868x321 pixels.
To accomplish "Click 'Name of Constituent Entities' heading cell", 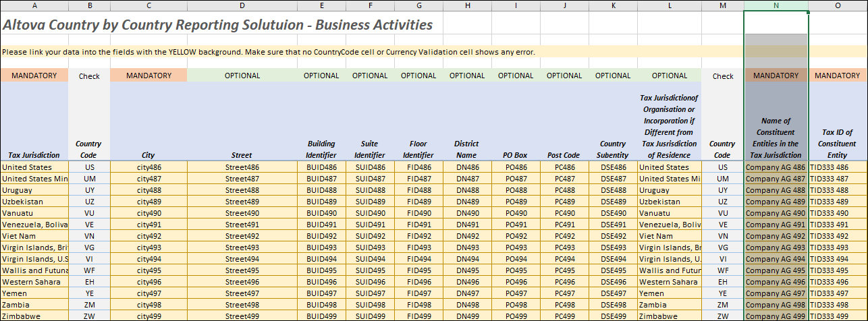I will tap(776, 121).
